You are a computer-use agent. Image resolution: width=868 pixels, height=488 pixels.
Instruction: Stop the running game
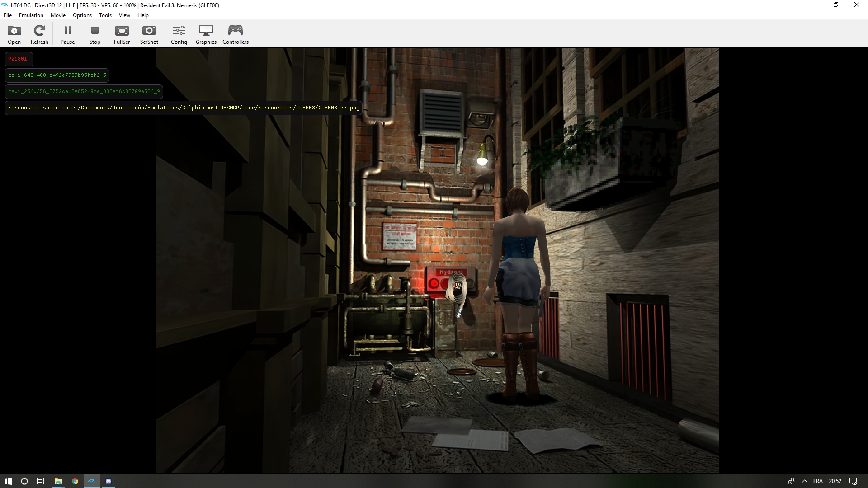click(x=94, y=35)
